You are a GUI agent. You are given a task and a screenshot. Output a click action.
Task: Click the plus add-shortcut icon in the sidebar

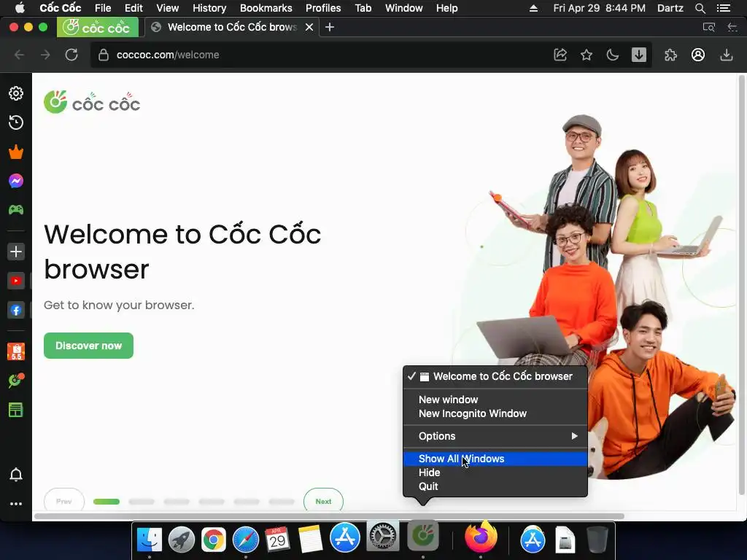(16, 252)
